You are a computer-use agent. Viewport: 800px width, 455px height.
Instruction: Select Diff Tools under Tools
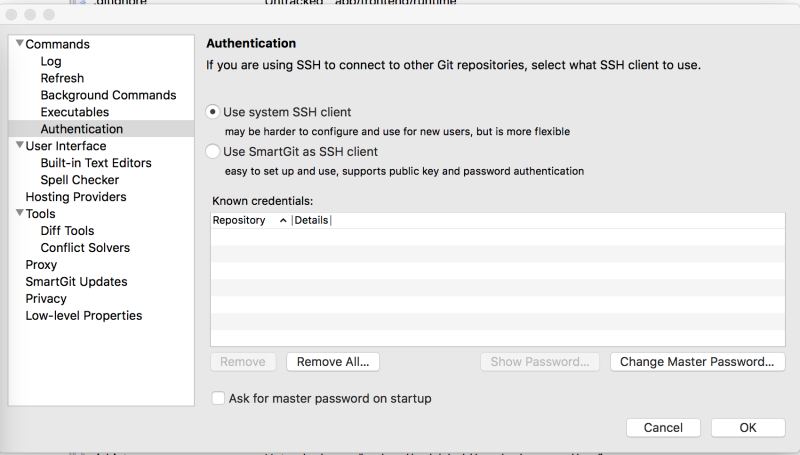tap(67, 231)
